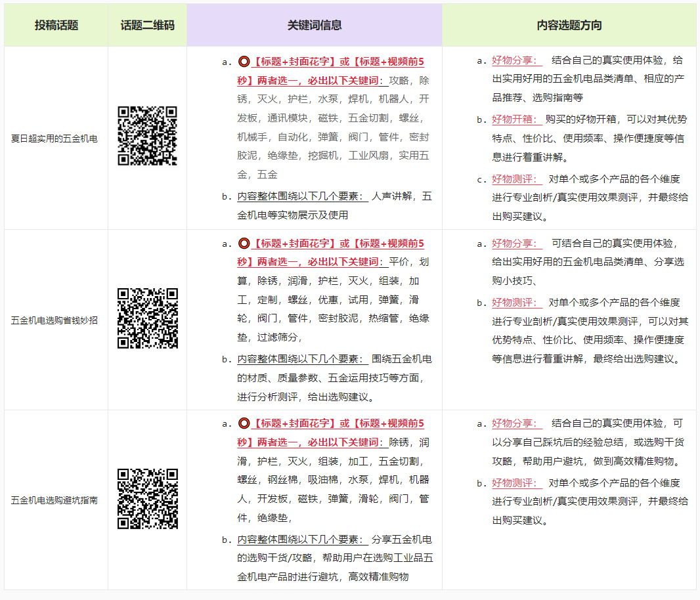Click the 关键词信息 header cell
This screenshot has width=700, height=600.
click(x=315, y=25)
